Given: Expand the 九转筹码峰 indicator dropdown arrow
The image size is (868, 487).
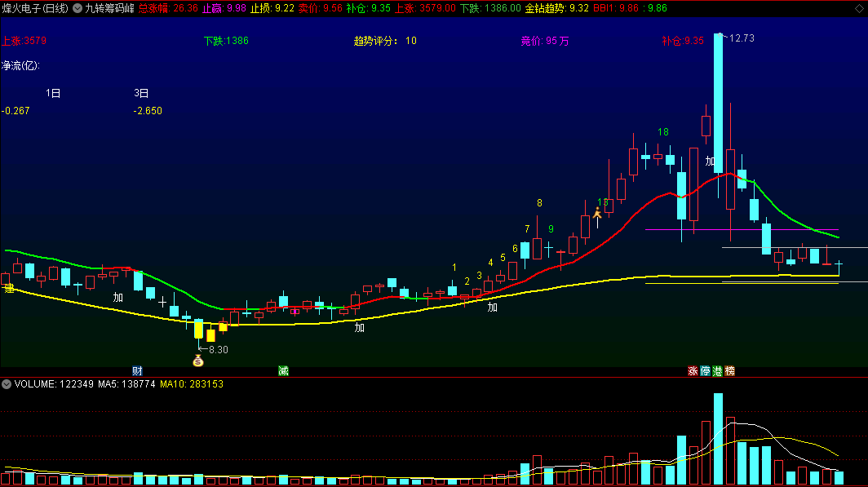Looking at the screenshot, I should 77,8.
